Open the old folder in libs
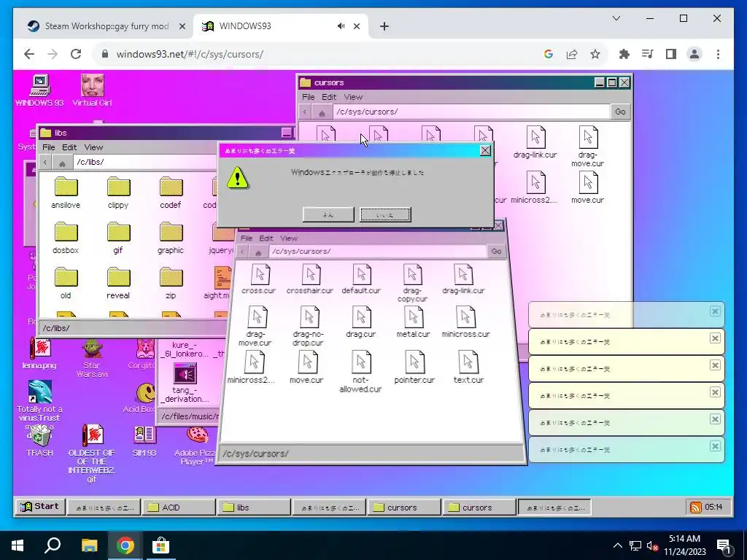The height and width of the screenshot is (560, 747). pyautogui.click(x=66, y=283)
